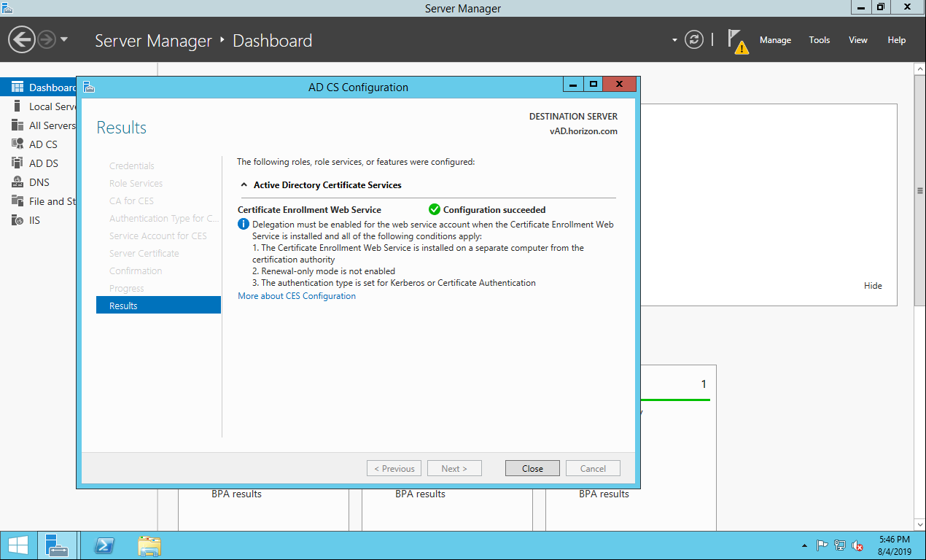
Task: Open DNS from the sidebar
Action: click(39, 182)
